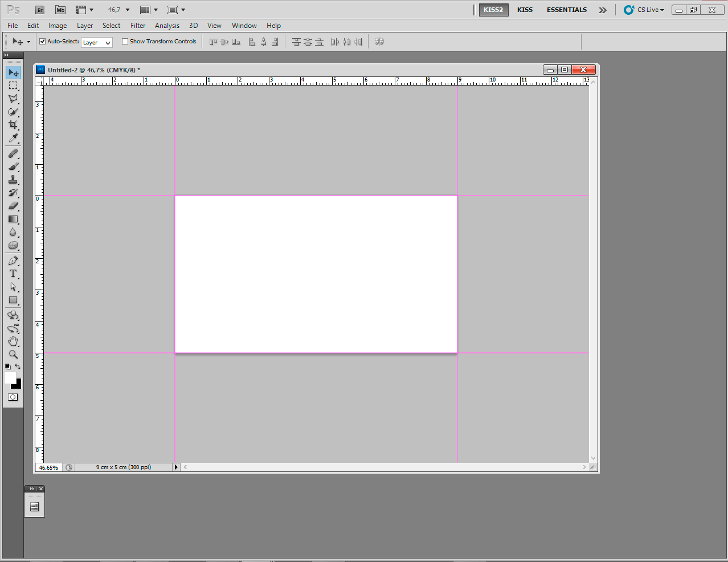
Task: Reset default foreground and background colors
Action: click(7, 366)
